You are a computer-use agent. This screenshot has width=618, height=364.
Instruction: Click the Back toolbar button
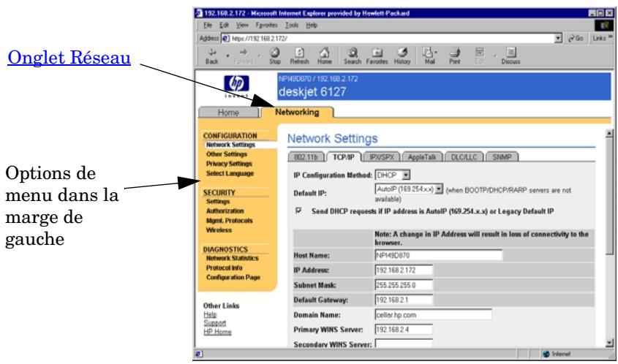click(212, 56)
